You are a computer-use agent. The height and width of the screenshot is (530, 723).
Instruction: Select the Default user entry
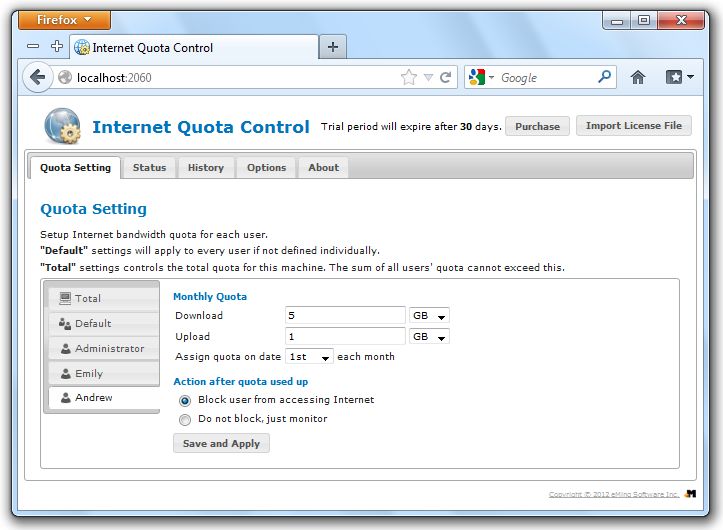coord(104,323)
